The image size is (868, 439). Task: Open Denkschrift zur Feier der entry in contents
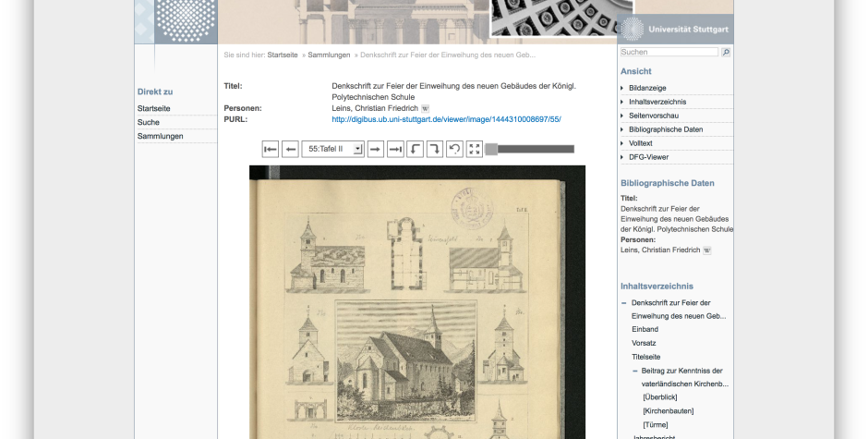click(x=679, y=310)
